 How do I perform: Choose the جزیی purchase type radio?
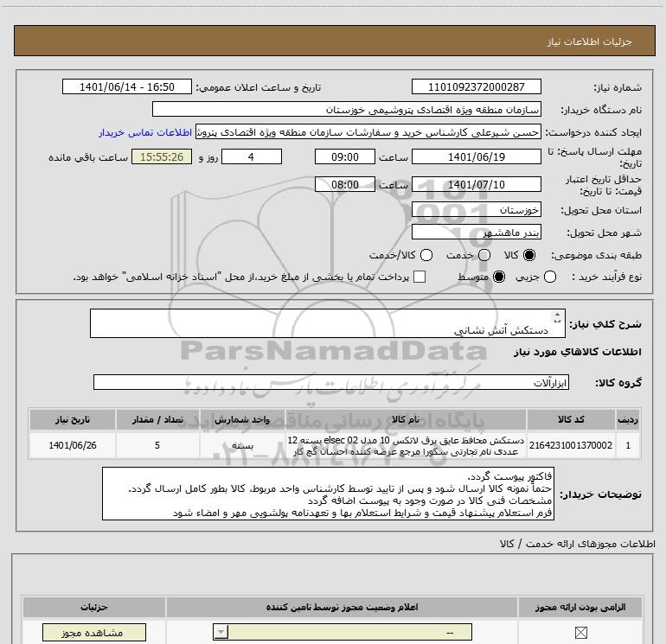550,277
